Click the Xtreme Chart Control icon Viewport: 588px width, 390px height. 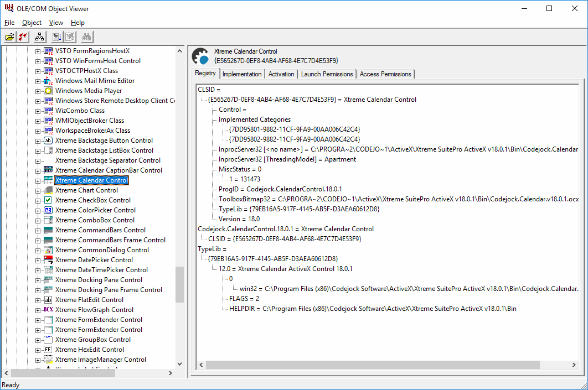tap(48, 190)
